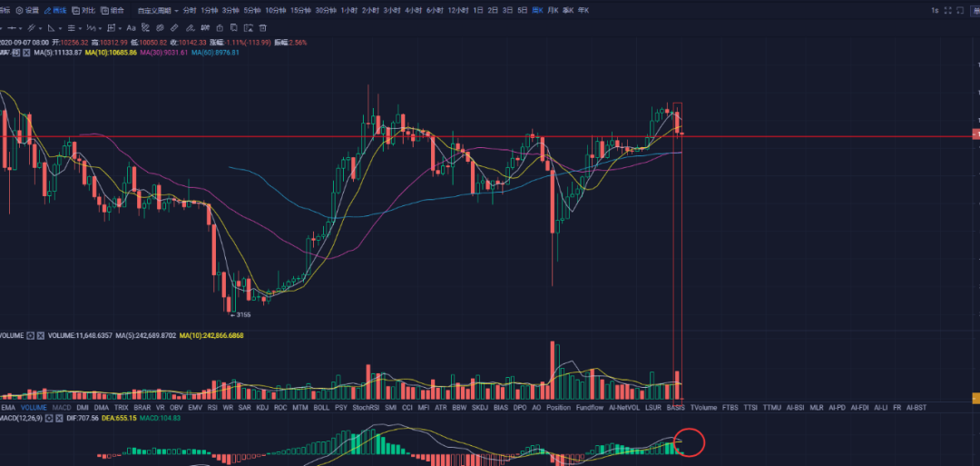Screen dimensions: 980x466
Task: Expand the horizontal line tool dropdown
Action: (21, 28)
